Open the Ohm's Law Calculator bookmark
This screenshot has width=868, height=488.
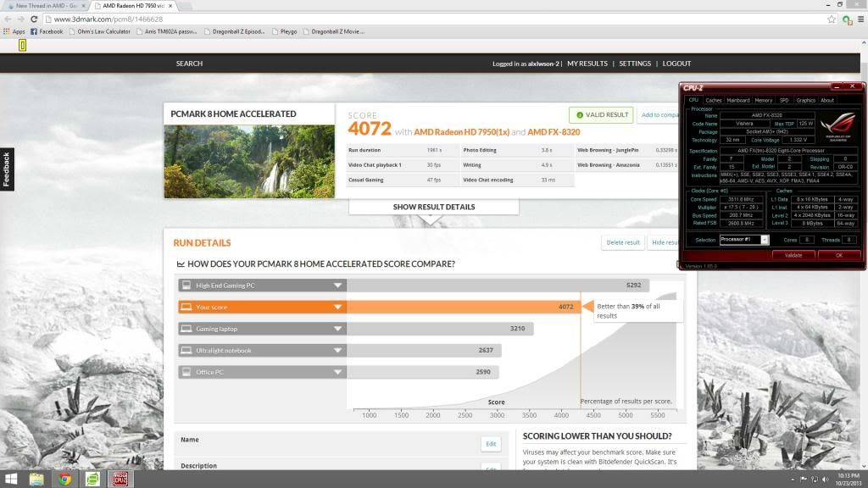coord(100,31)
